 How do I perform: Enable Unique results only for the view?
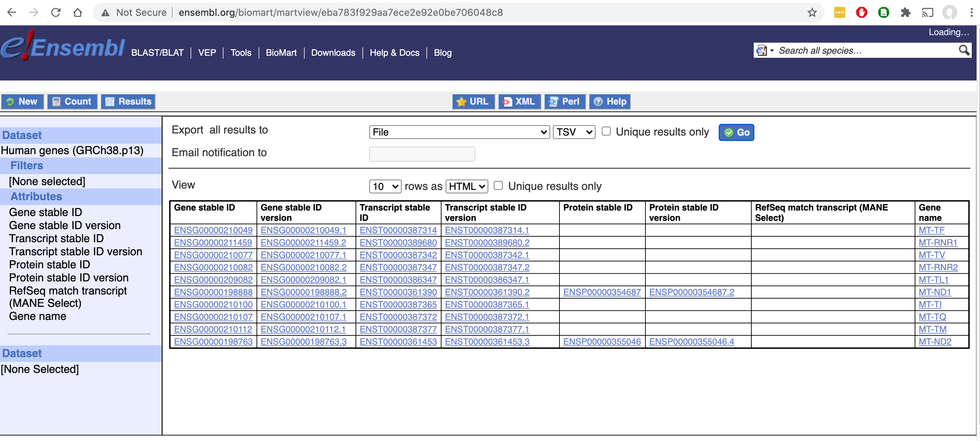click(x=498, y=186)
